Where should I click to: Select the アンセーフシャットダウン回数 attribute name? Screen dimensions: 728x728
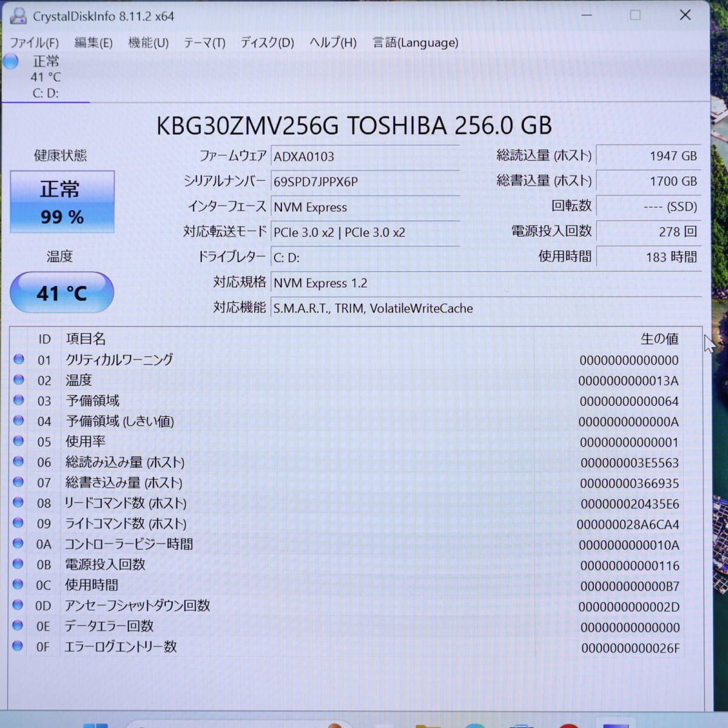click(x=138, y=605)
